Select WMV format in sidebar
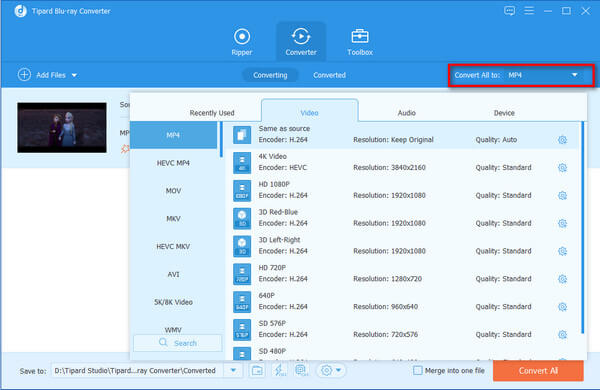 pos(173,329)
